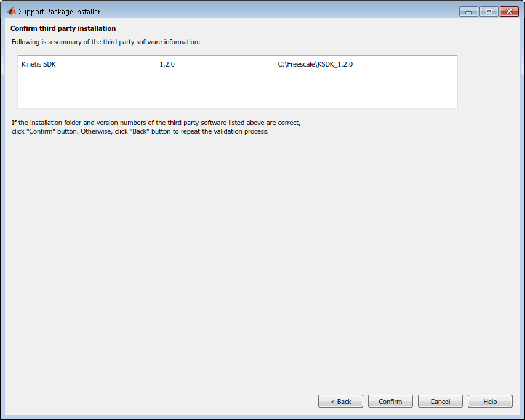Screen dimensions: 525x420
Task: Click the C:\Freescale\KSDK_1.2.0 install path
Action: [x=315, y=64]
